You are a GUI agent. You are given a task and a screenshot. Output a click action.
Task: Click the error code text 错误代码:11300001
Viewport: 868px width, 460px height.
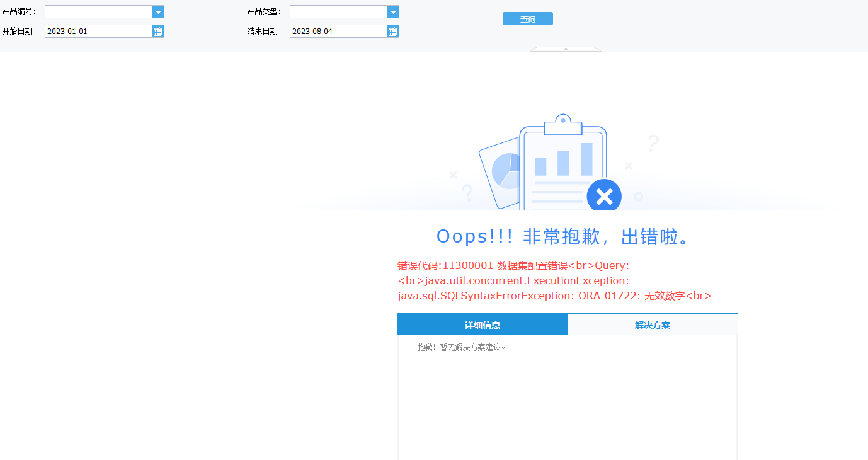point(445,266)
